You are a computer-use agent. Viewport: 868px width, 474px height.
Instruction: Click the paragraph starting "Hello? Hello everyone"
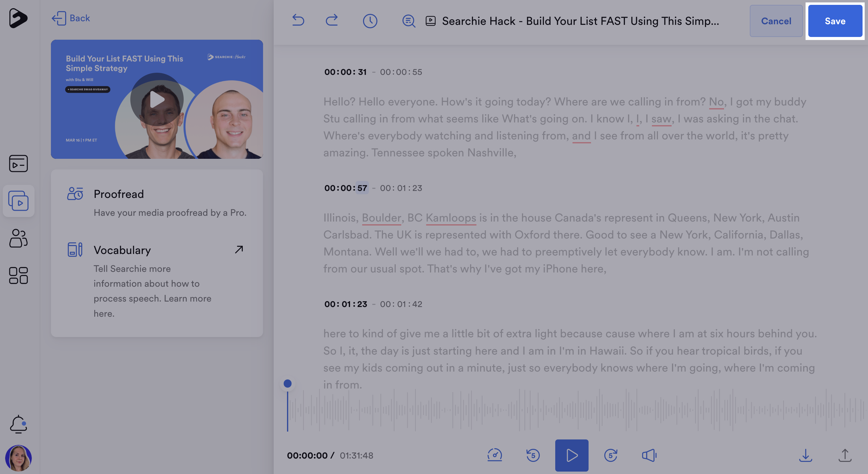[565, 127]
